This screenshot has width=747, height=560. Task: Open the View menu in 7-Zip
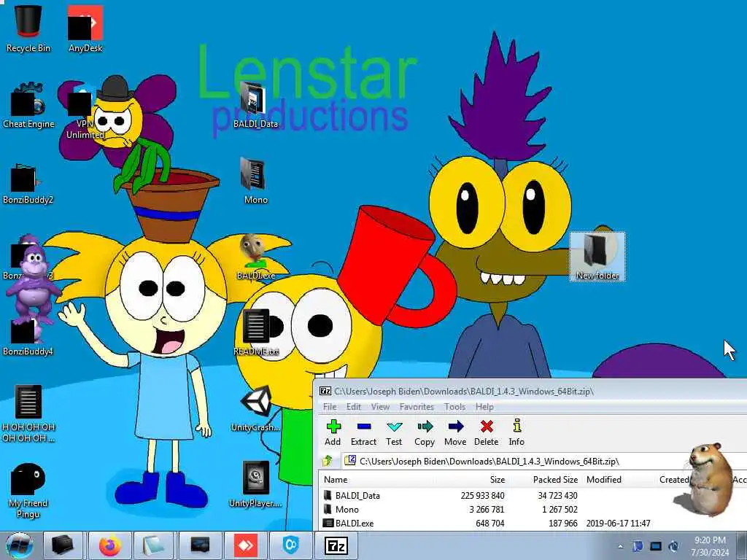(x=380, y=407)
